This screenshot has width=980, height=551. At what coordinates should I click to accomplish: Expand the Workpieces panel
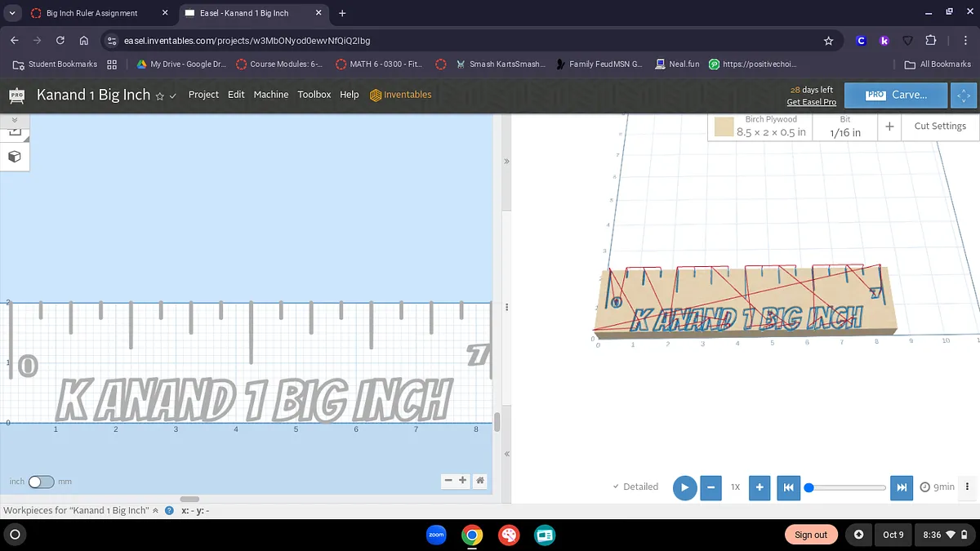(x=155, y=510)
